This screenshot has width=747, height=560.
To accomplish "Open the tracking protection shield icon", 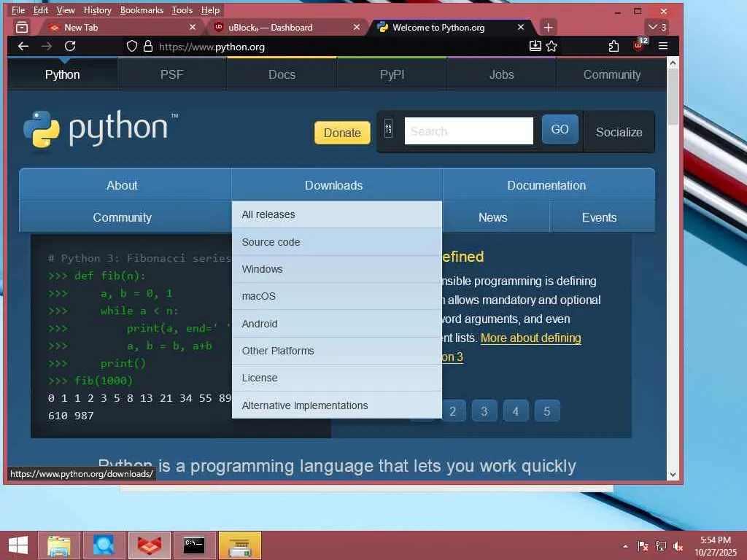I will (x=132, y=46).
